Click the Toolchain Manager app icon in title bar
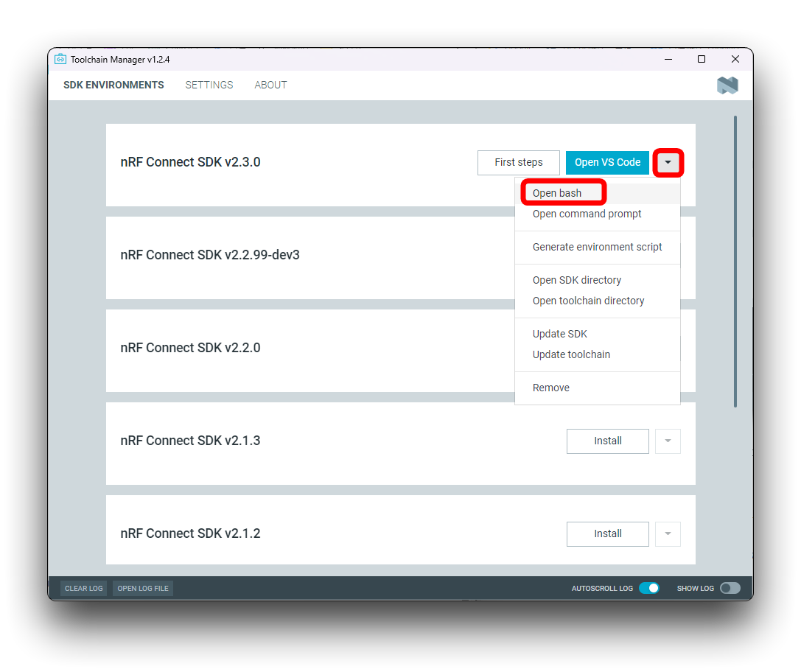This screenshot has width=801, height=672. coord(60,59)
